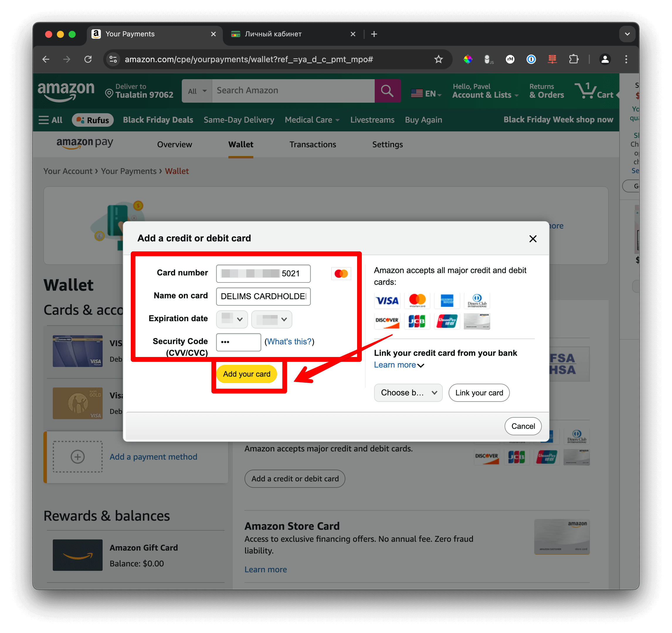
Task: Click the colorful color-picker extension icon
Action: pos(467,60)
